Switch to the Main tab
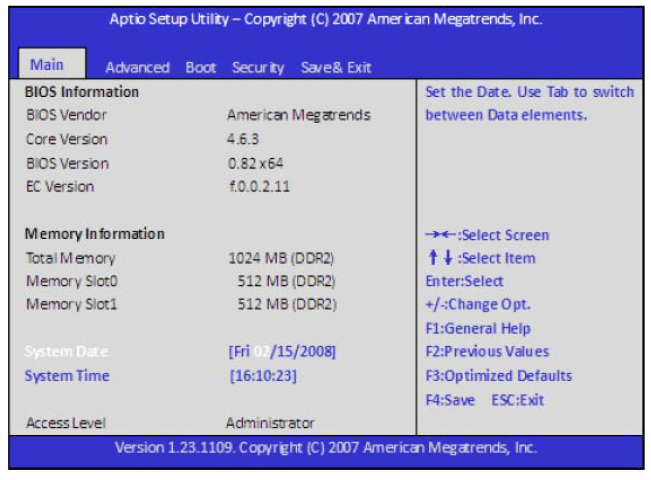 point(52,64)
